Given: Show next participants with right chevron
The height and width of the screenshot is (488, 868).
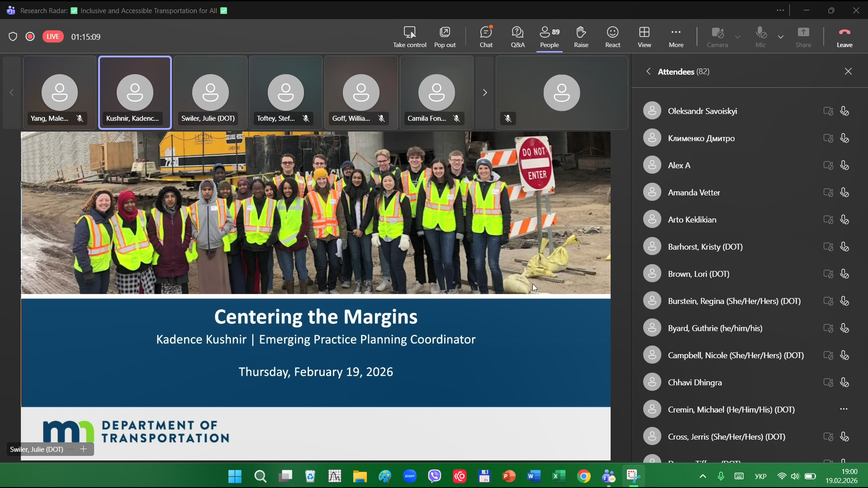Looking at the screenshot, I should (484, 93).
